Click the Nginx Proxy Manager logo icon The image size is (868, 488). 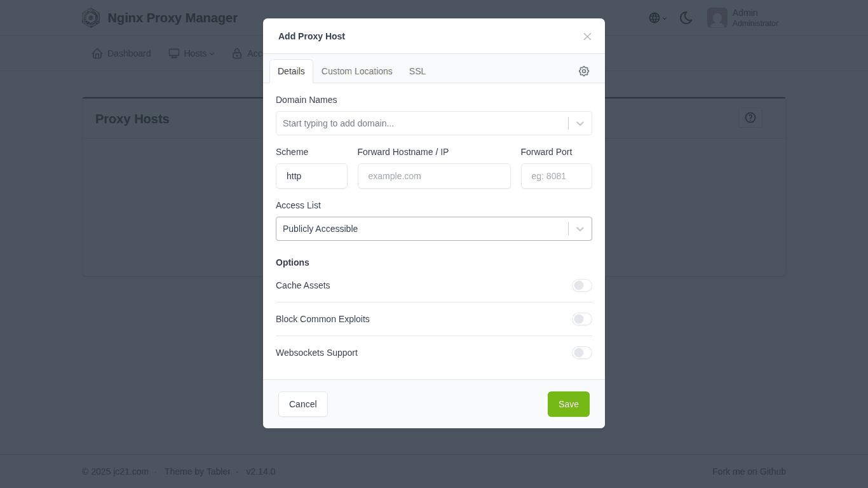(x=91, y=18)
